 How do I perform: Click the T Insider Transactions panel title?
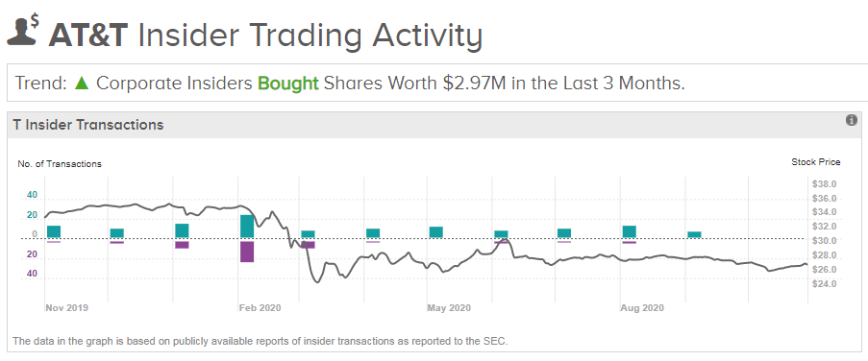point(88,125)
